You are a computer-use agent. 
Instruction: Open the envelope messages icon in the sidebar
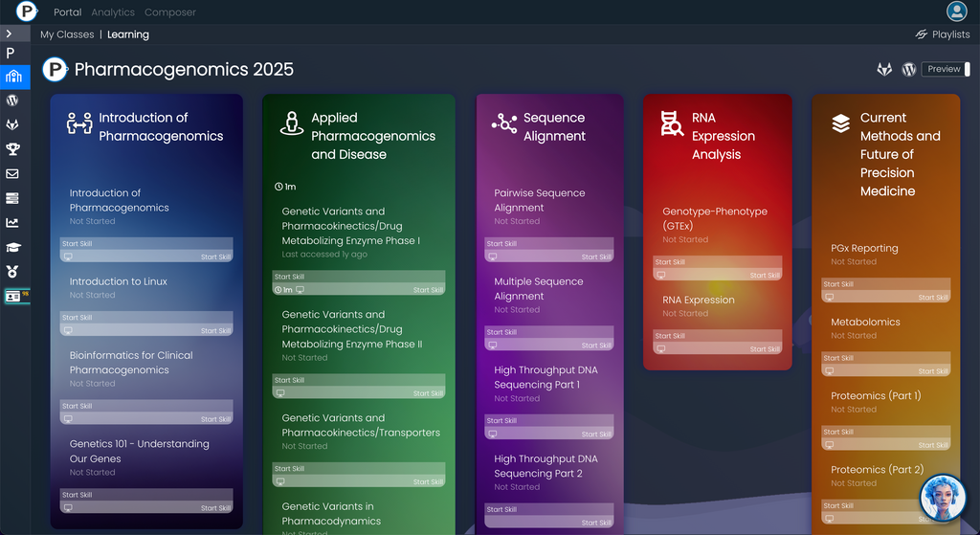tap(12, 174)
